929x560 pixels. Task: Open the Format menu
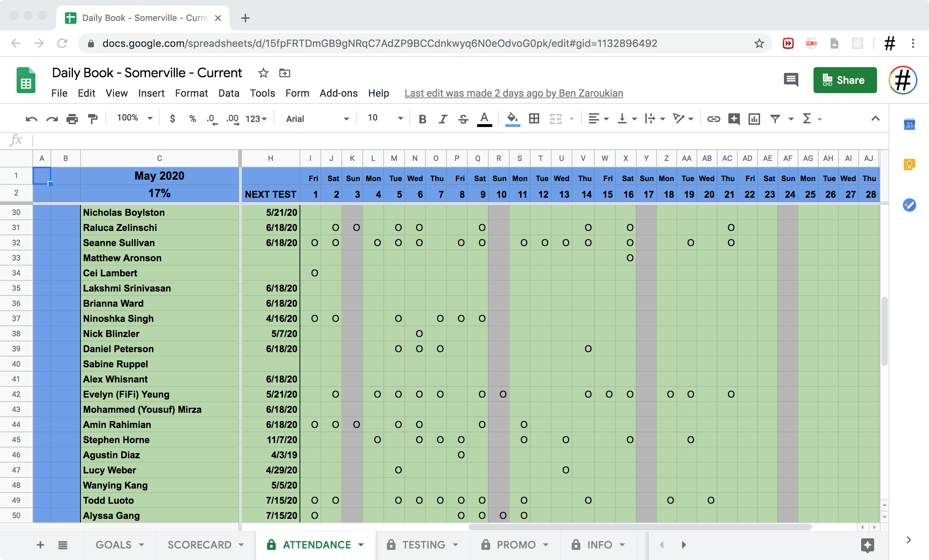(x=191, y=93)
